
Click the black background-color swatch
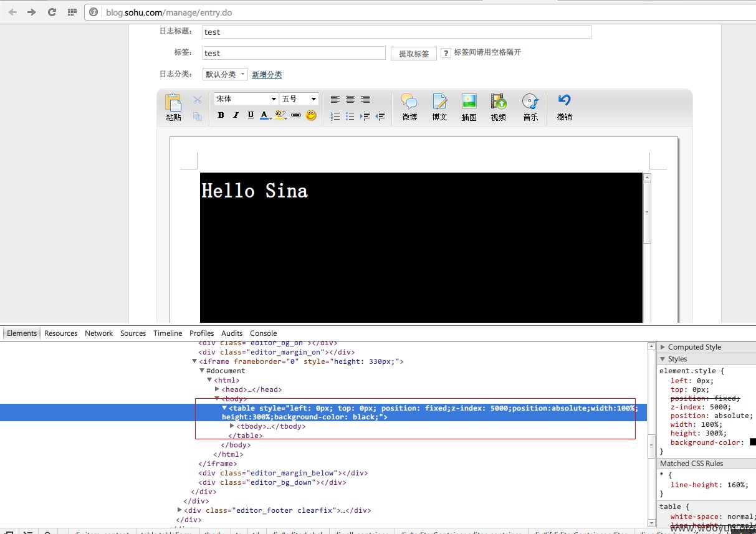(x=753, y=442)
